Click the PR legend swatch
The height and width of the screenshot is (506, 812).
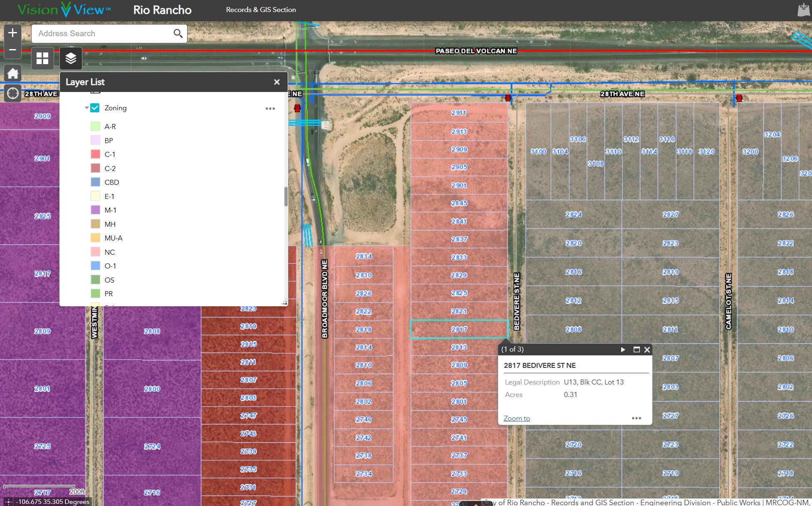click(95, 294)
